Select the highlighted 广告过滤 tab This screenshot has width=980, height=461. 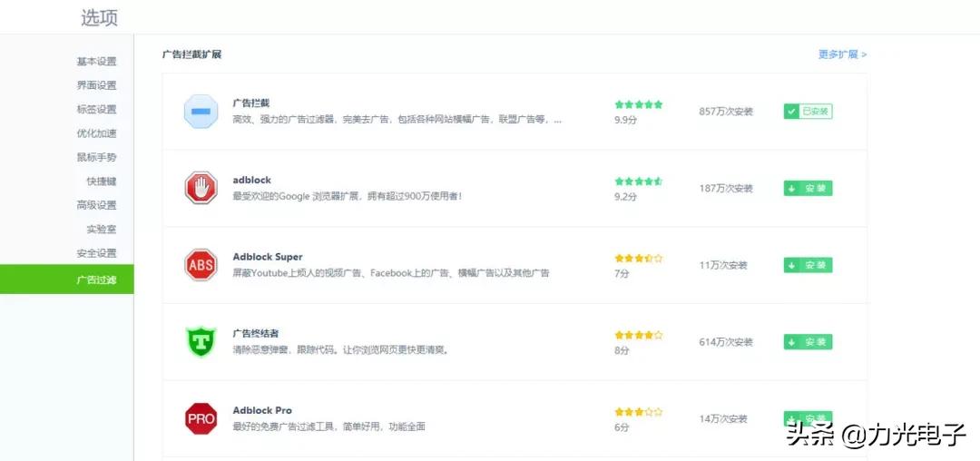pos(67,280)
